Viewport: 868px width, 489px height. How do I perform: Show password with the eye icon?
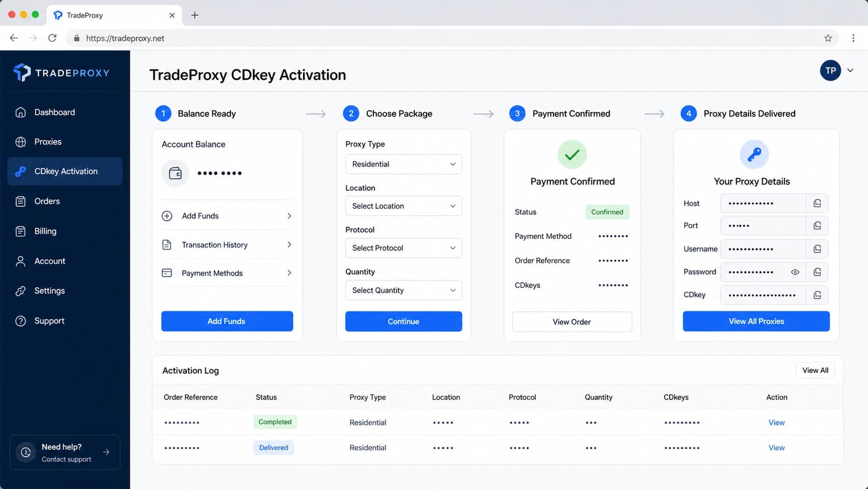[795, 272]
